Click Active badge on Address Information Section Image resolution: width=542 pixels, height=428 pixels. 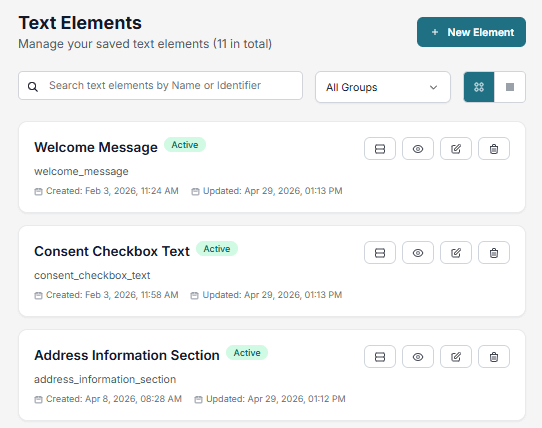point(247,353)
